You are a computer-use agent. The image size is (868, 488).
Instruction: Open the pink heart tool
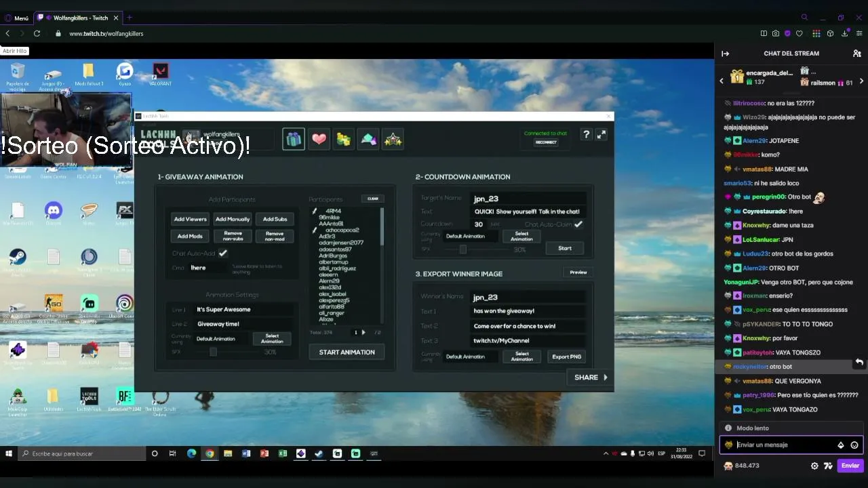pos(319,139)
